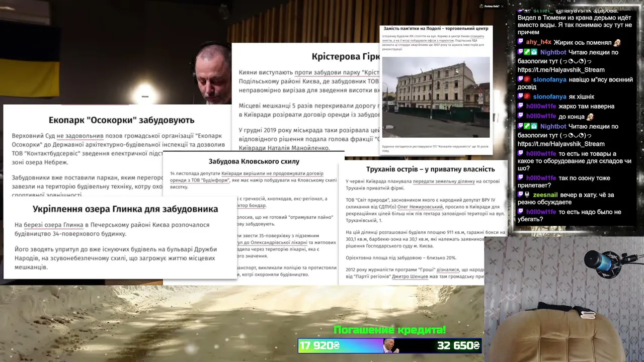Click the chat text 'Жирик ось поменял'
The image size is (644, 362).
(x=583, y=42)
